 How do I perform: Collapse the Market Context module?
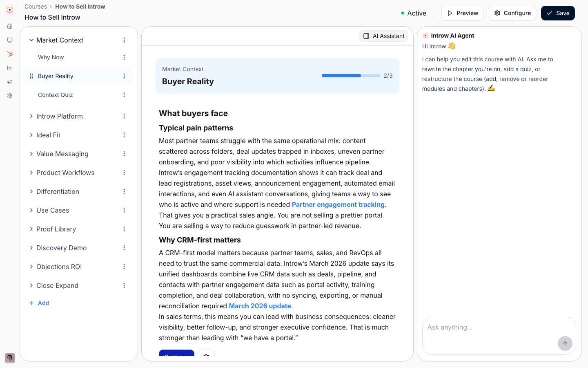click(31, 40)
